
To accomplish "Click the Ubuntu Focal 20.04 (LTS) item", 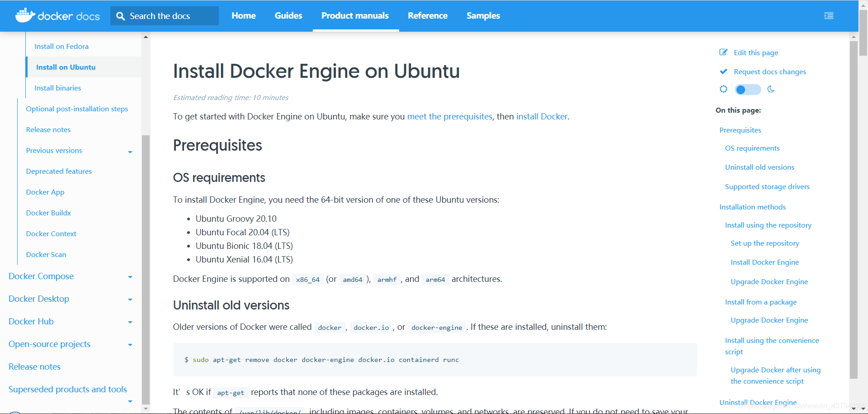I will click(242, 232).
